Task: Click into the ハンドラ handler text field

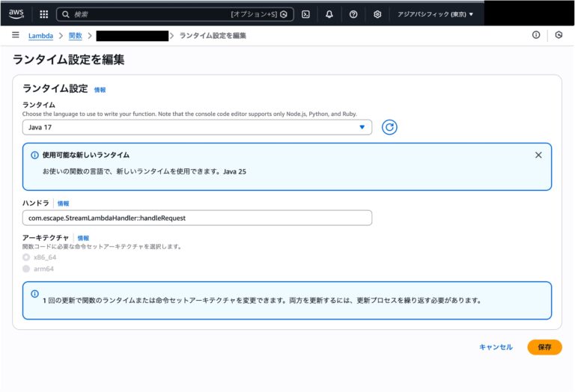Action: 197,218
